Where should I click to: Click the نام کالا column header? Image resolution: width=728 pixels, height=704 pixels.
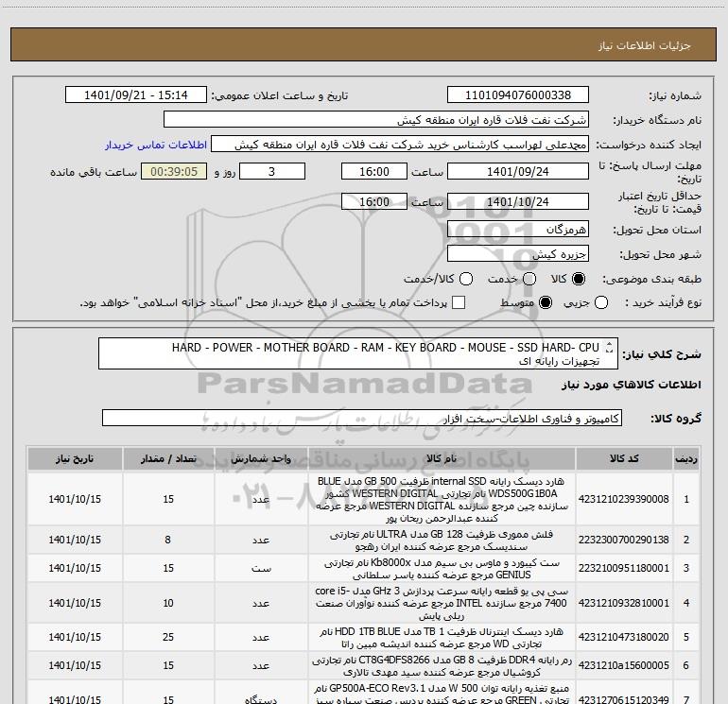click(x=442, y=458)
